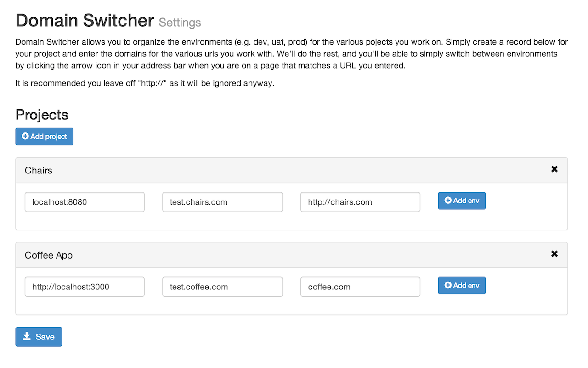
Task: Click the Coffee App project title
Action: pyautogui.click(x=49, y=255)
